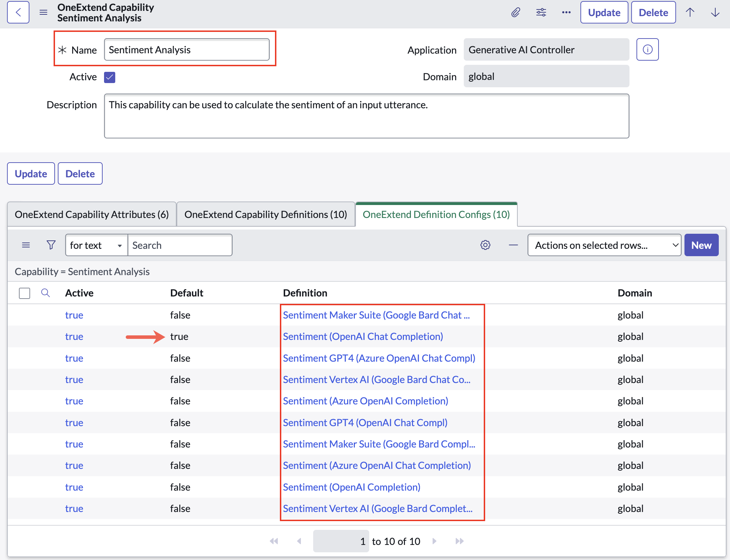The height and width of the screenshot is (560, 730).
Task: Open Sentiment (Azure OpenAI Chat Completion) link
Action: 377,465
